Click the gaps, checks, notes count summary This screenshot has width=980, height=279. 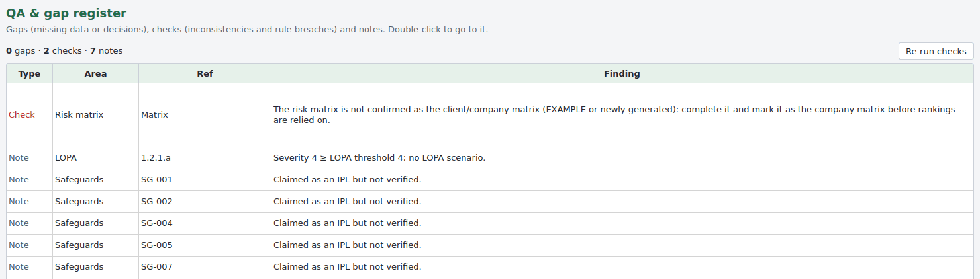coord(64,51)
